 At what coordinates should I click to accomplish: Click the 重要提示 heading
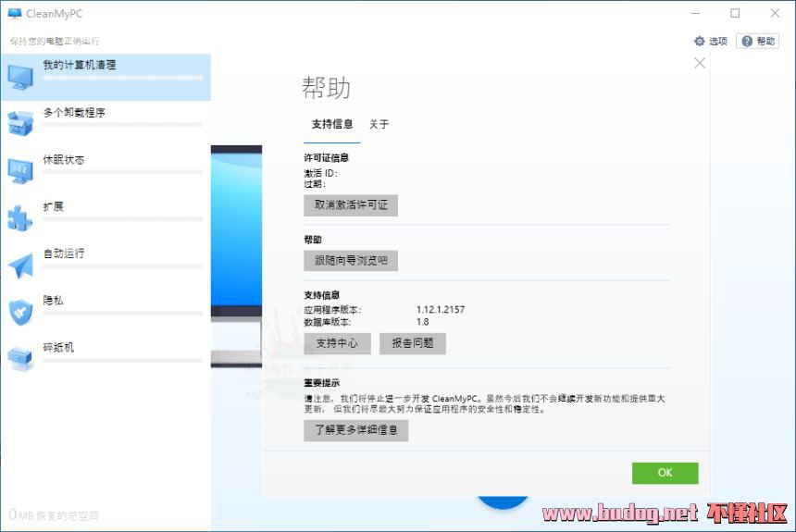coord(321,383)
